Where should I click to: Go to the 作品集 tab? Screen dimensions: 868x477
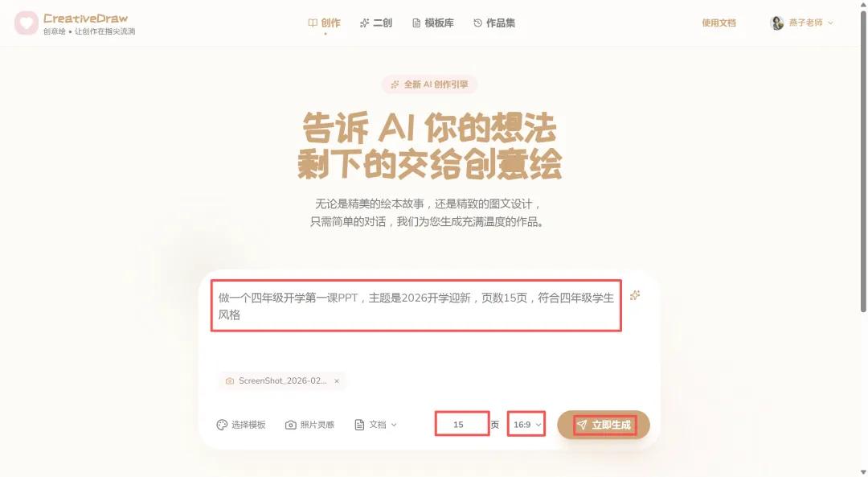494,23
